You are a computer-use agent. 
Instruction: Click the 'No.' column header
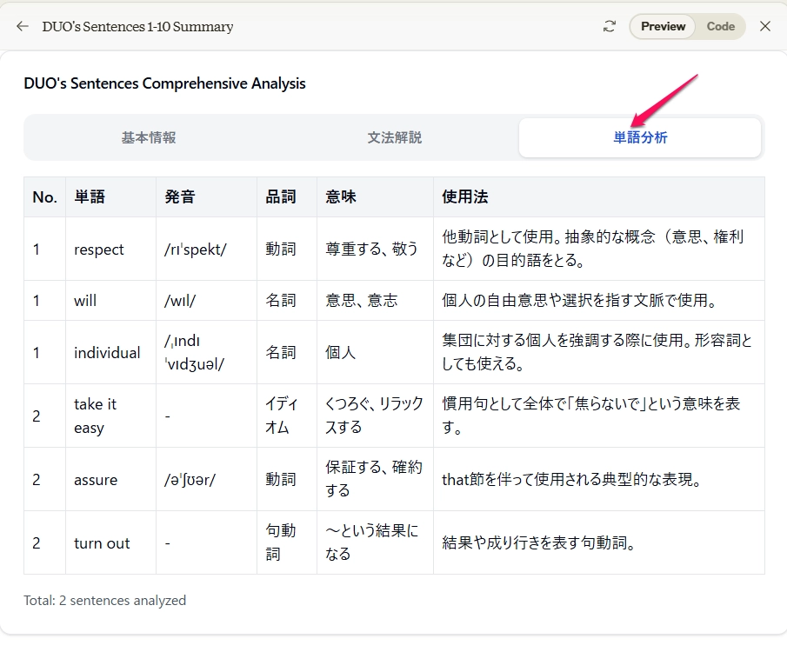44,196
